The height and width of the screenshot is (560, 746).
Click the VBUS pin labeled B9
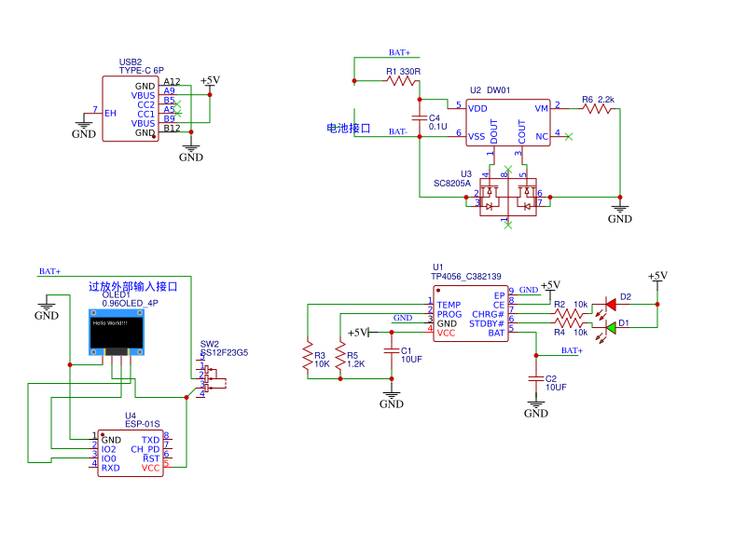pyautogui.click(x=144, y=123)
